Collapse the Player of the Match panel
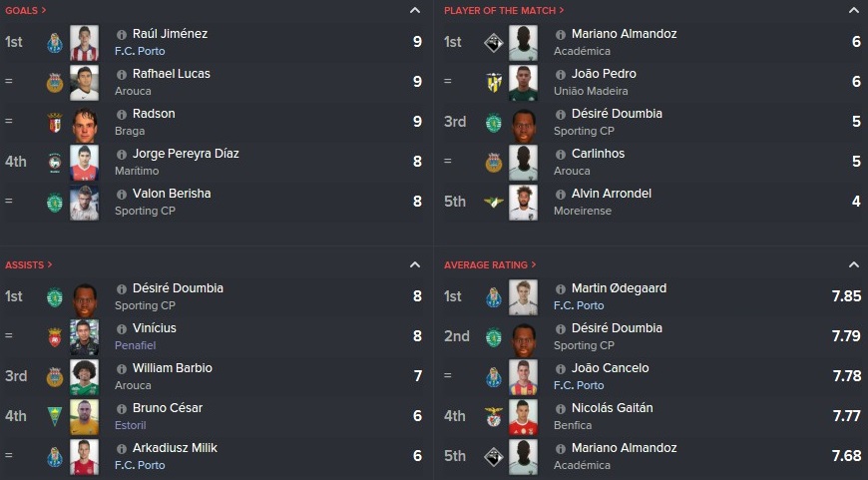This screenshot has width=868, height=480. tap(854, 10)
